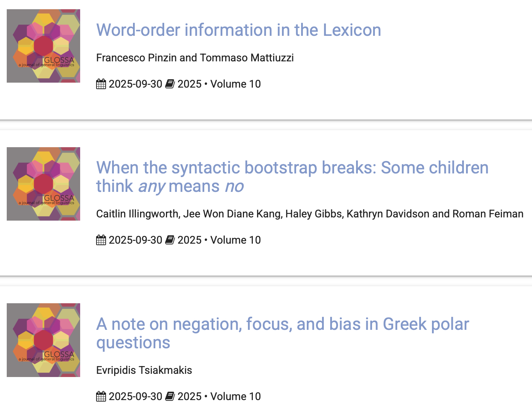Image resolution: width=532 pixels, height=410 pixels.
Task: Click publication date of Word-order information article
Action: [x=135, y=84]
